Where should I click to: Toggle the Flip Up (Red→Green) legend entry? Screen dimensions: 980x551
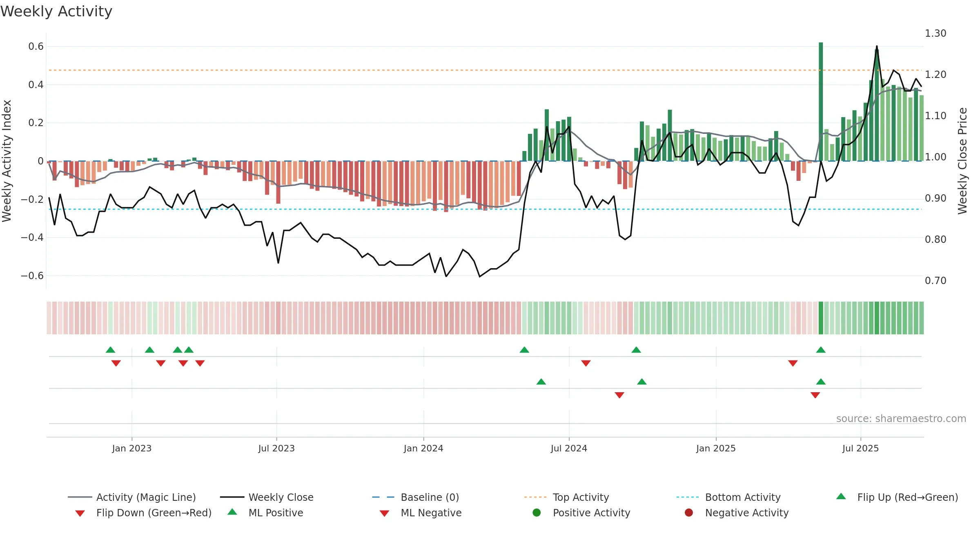point(897,497)
